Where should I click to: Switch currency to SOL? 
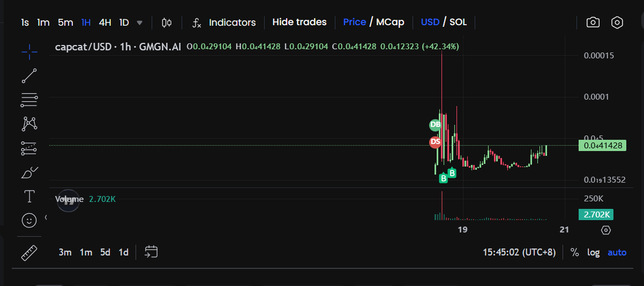(x=458, y=22)
